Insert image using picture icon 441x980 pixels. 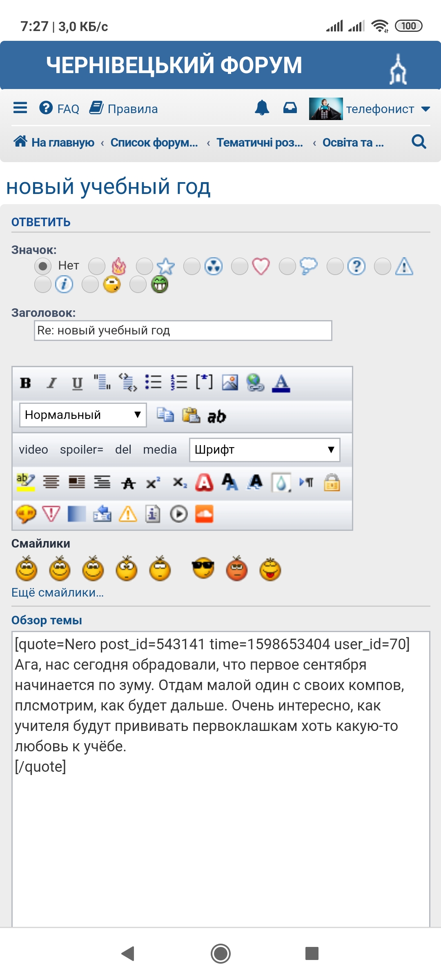click(x=230, y=383)
